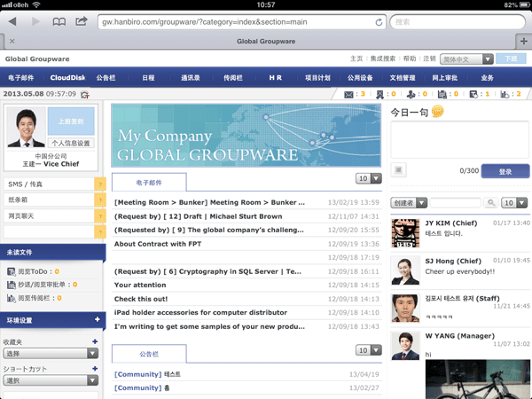Screen dimensions: 532x399
Task: Click the 登录 submit button
Action: pos(505,171)
